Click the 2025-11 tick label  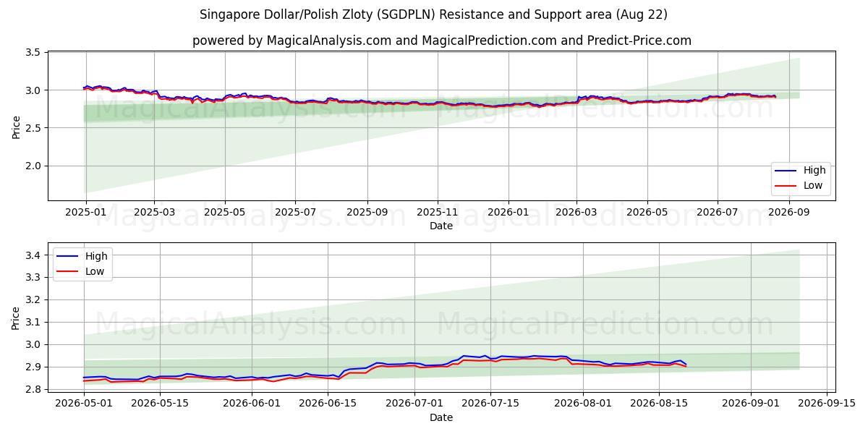pos(437,212)
